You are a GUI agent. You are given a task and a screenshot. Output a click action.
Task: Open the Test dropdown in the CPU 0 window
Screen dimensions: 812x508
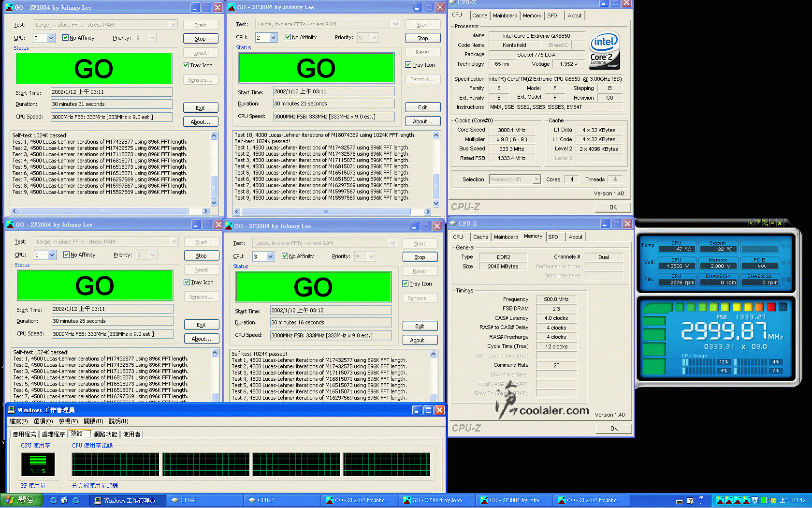click(173, 25)
